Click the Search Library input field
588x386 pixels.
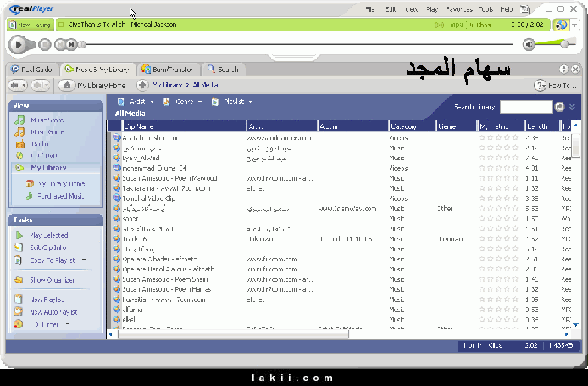coord(526,107)
